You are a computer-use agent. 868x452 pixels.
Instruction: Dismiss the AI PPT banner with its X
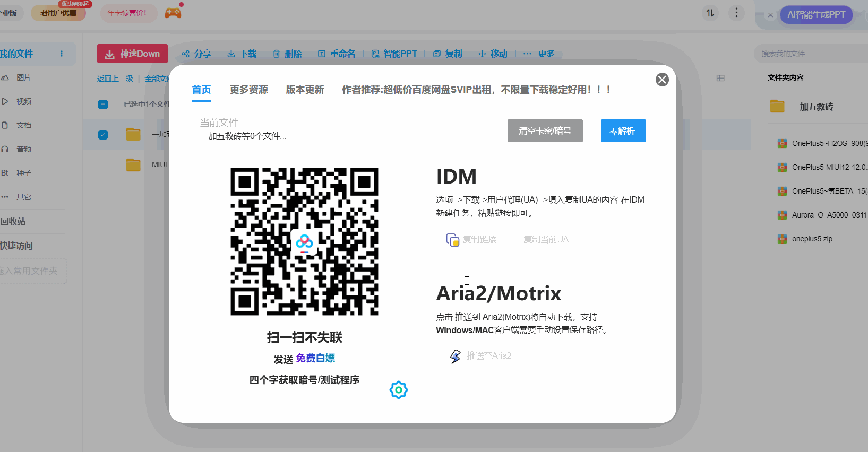tap(770, 15)
